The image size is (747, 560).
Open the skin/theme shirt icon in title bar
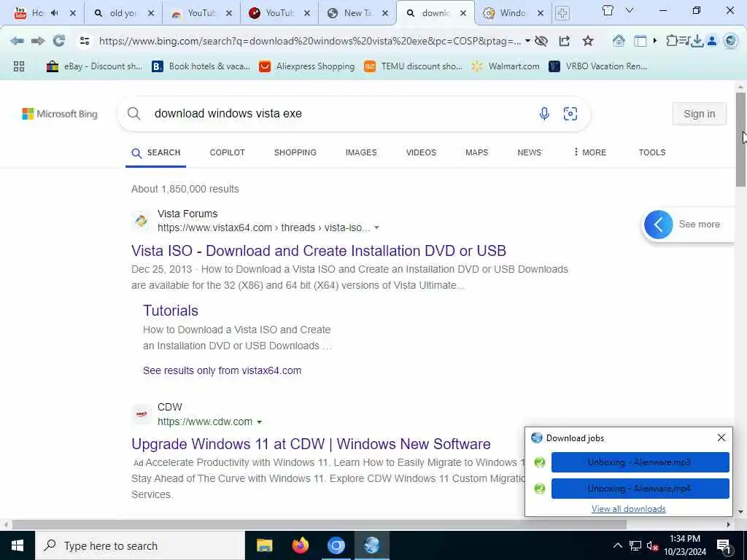coord(608,10)
